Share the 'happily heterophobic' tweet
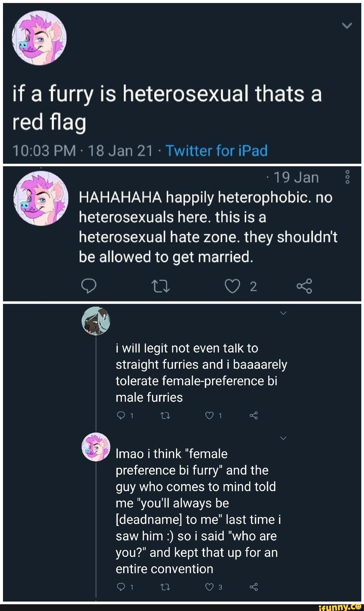 pos(304,286)
